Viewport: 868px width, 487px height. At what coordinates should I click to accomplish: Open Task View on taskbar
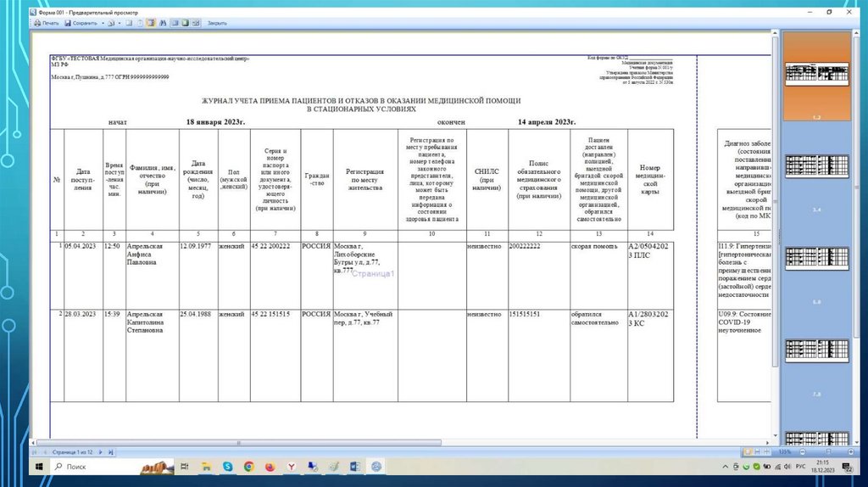[184, 467]
